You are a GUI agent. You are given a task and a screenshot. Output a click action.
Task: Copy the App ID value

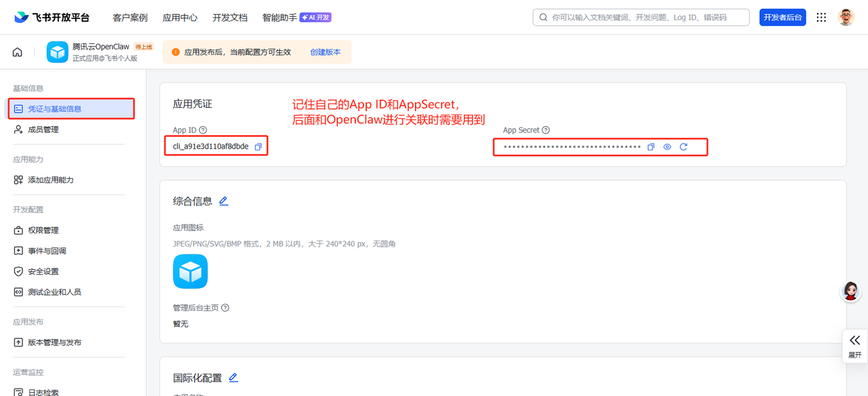coord(258,146)
